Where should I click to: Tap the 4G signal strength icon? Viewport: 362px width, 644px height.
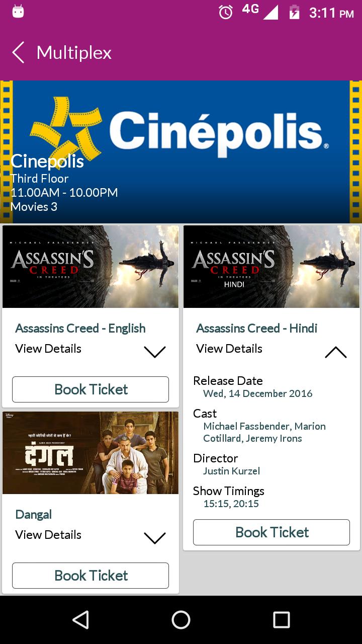(260, 11)
